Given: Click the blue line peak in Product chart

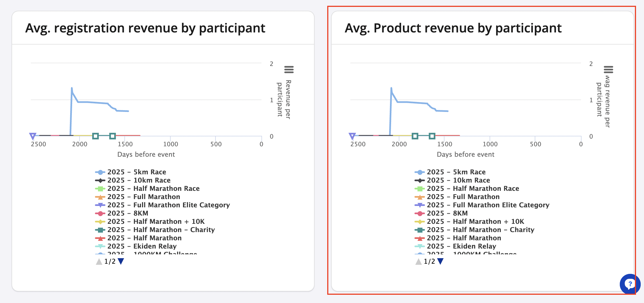Looking at the screenshot, I should (x=391, y=88).
